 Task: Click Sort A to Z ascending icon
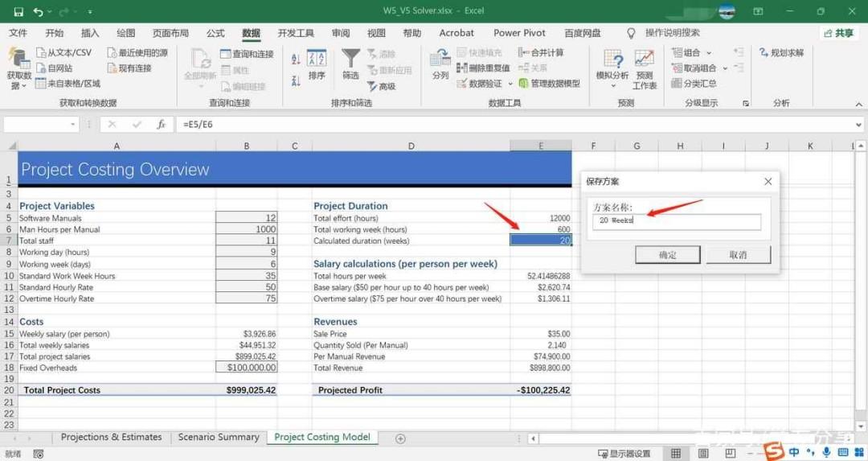click(296, 59)
